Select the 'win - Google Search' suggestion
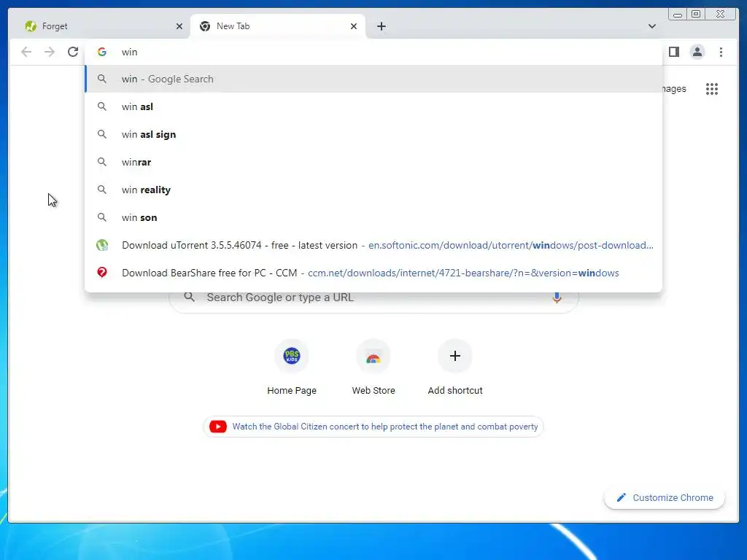This screenshot has width=747, height=560. [373, 79]
